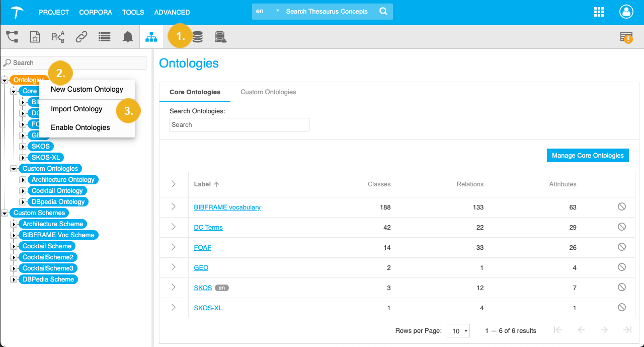
Task: Choose Import Ontology from the context menu
Action: click(x=76, y=109)
